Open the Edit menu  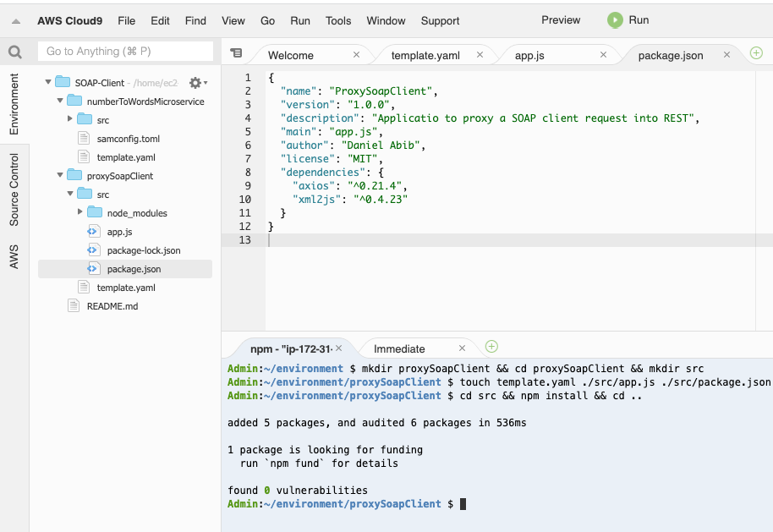coord(160,20)
